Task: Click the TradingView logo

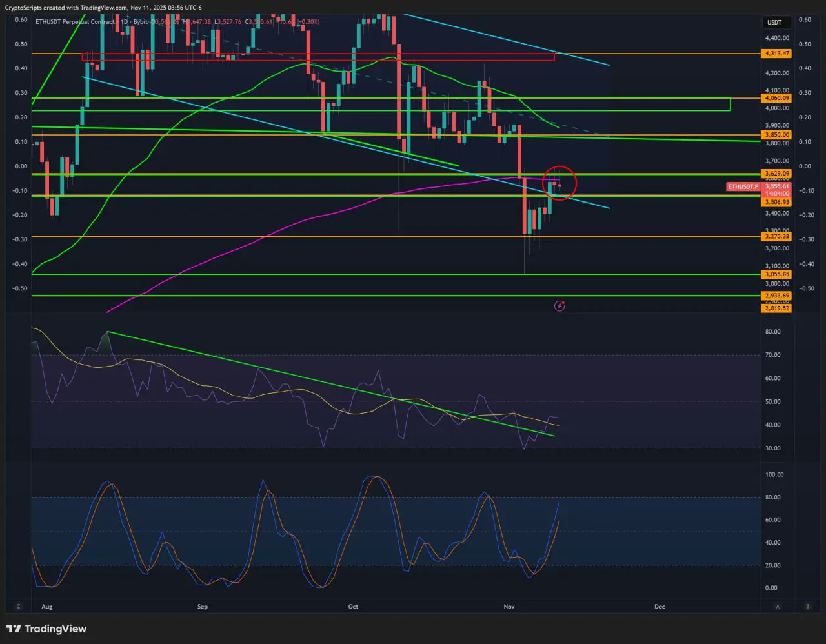Action: tap(46, 629)
